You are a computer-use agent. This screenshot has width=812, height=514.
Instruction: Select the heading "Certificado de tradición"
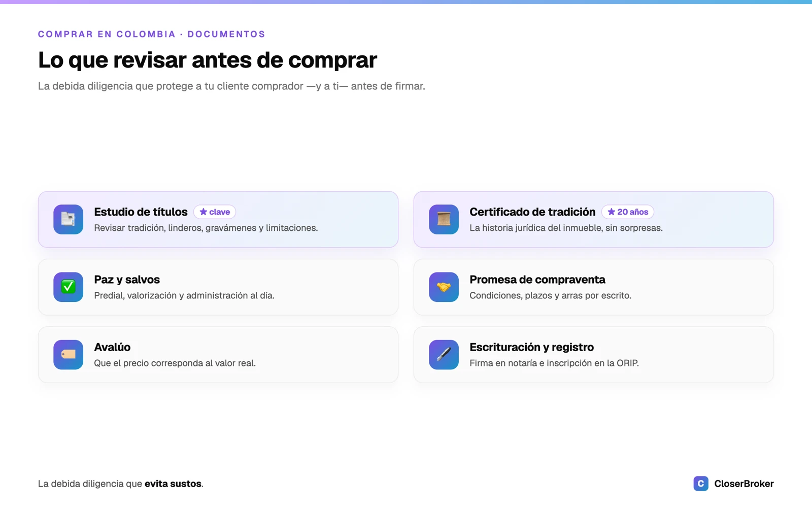tap(532, 212)
